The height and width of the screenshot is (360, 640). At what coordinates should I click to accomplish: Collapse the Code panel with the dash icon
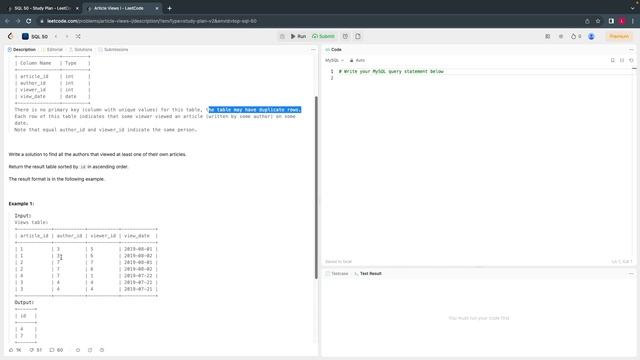click(x=631, y=49)
